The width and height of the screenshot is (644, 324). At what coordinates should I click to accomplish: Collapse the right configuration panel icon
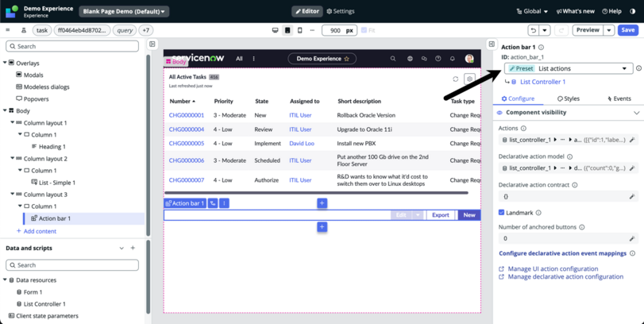(492, 44)
